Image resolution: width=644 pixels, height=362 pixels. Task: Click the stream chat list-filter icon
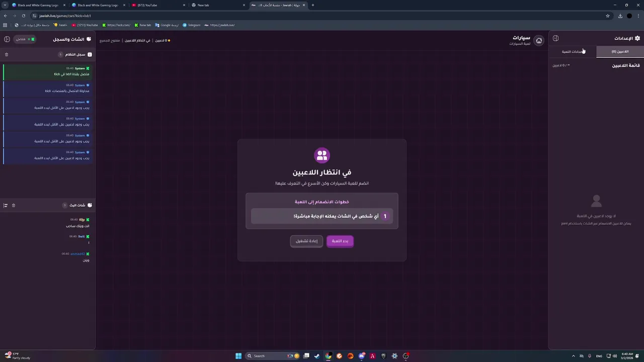point(6,205)
